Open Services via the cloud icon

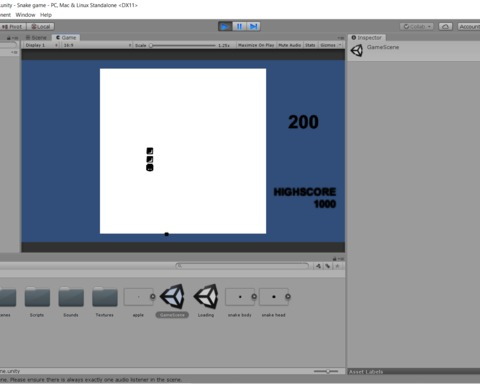pyautogui.click(x=445, y=27)
